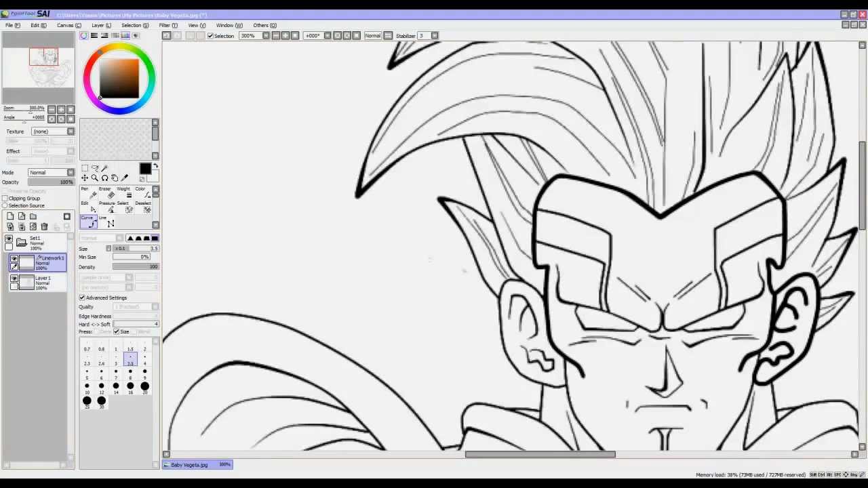Click the navigator preview thumbnail
Screen dimensions: 868x488
click(x=38, y=67)
